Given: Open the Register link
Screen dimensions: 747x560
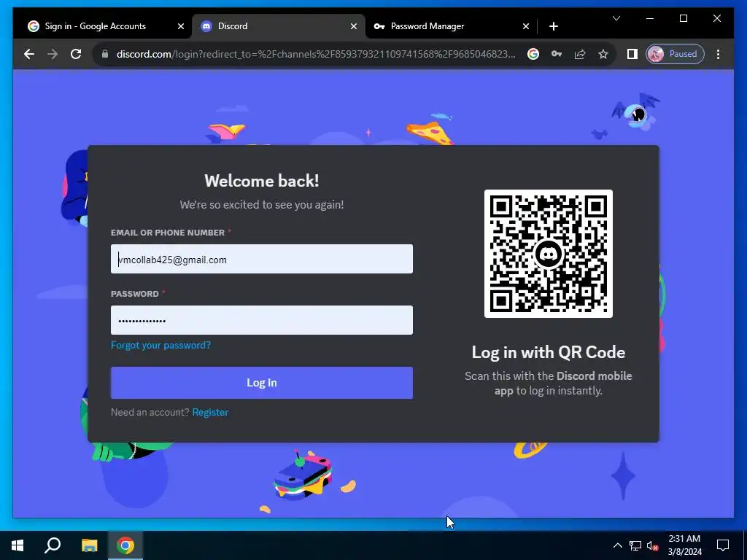Looking at the screenshot, I should click(x=210, y=413).
